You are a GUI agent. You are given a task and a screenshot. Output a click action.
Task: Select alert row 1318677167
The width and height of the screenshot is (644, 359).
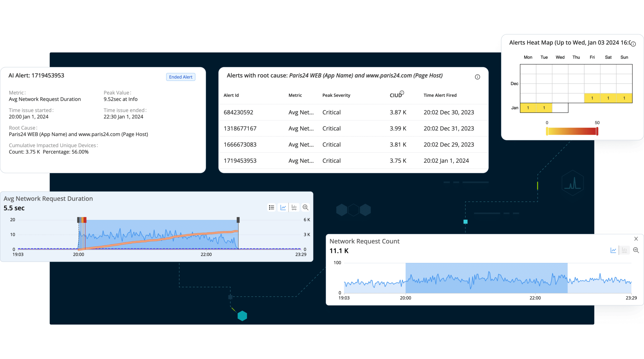(240, 128)
